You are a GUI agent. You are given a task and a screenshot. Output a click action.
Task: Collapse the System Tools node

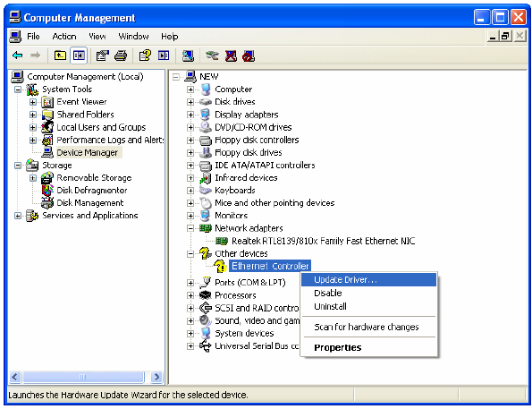pos(18,89)
